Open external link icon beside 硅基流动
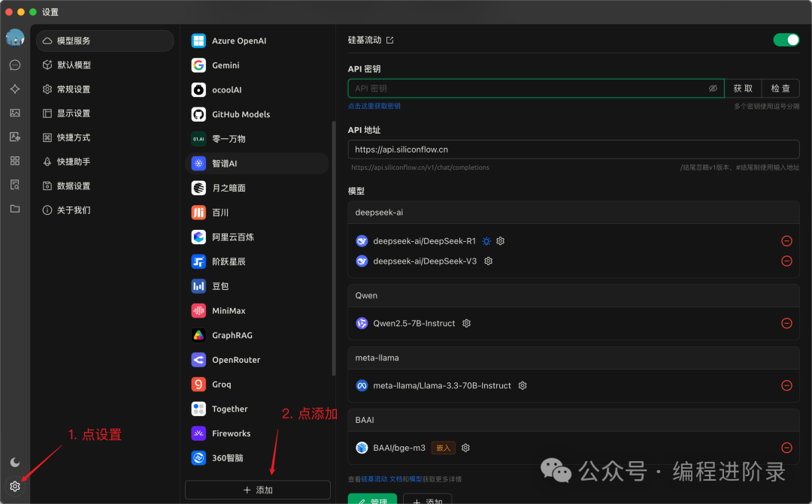Viewport: 812px width, 504px height. point(390,40)
